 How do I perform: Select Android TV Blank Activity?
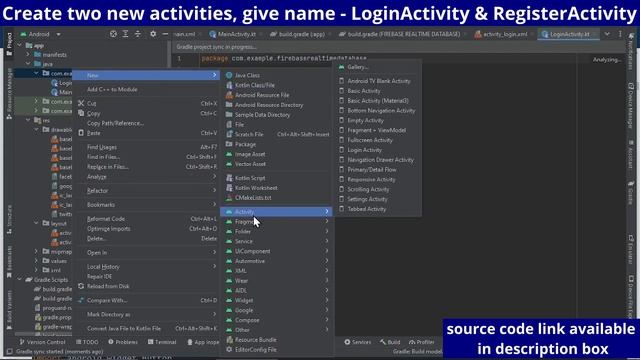coord(379,81)
